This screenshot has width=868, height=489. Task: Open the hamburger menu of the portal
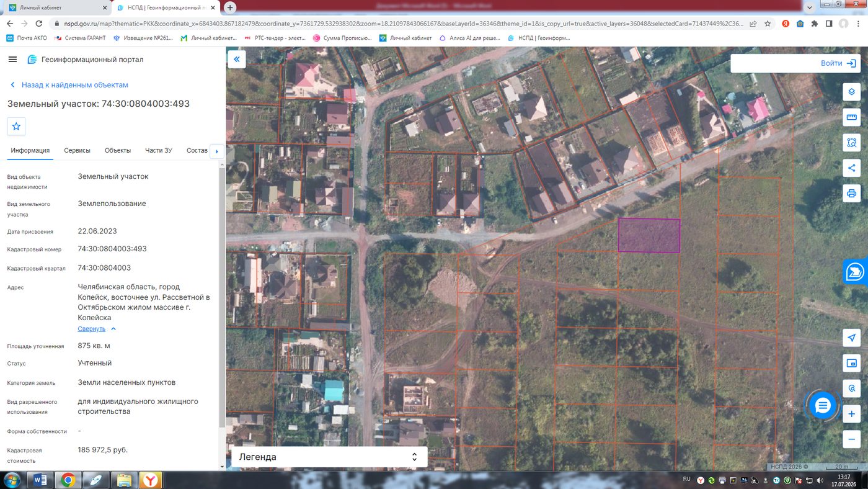coord(12,60)
